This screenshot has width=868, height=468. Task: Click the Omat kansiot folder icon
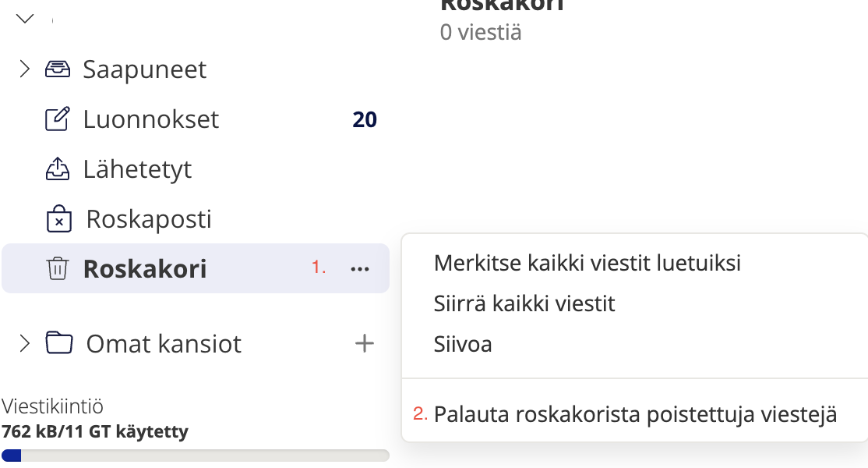pos(58,343)
